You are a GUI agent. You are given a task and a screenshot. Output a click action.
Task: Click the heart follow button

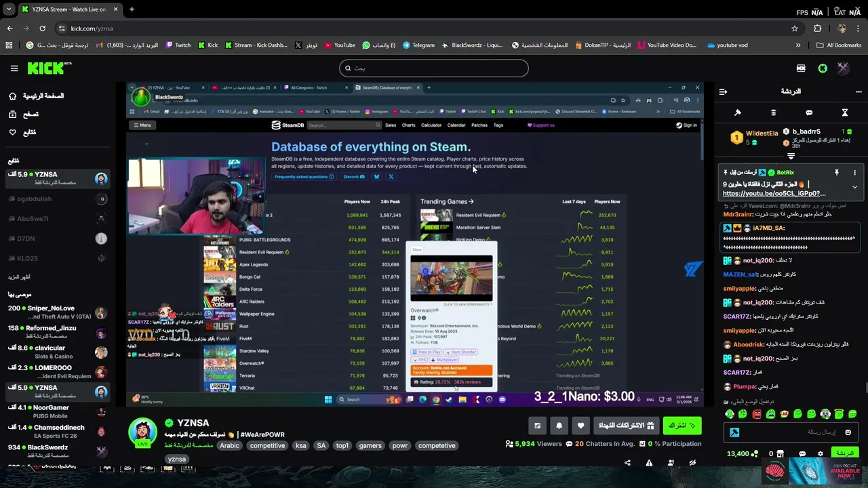580,426
